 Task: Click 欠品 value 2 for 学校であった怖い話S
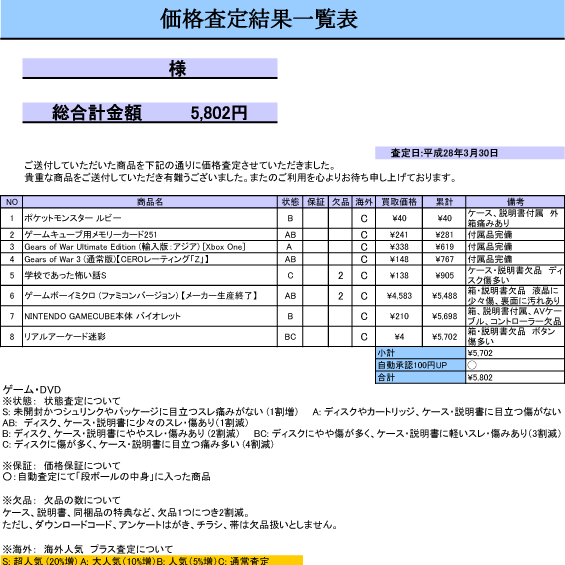click(340, 276)
